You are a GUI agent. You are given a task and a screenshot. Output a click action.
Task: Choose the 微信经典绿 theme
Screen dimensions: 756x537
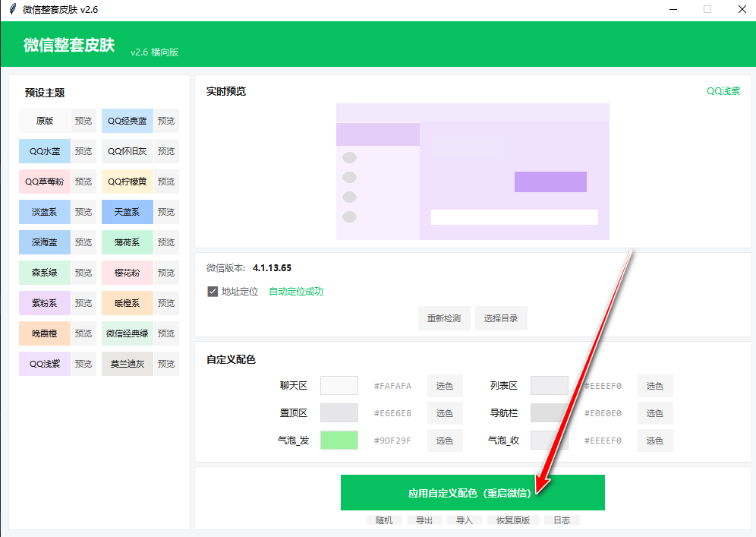(x=128, y=333)
